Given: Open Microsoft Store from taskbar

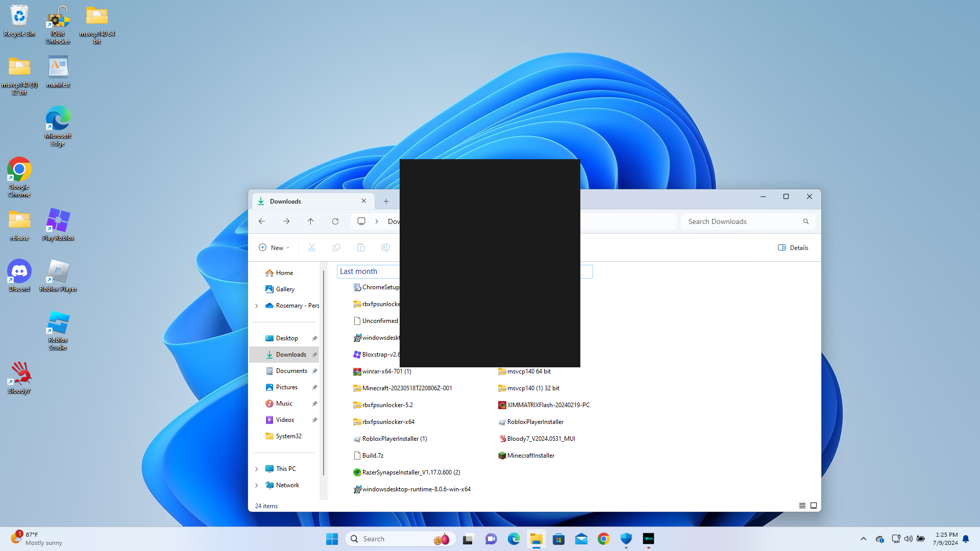Looking at the screenshot, I should 558,539.
